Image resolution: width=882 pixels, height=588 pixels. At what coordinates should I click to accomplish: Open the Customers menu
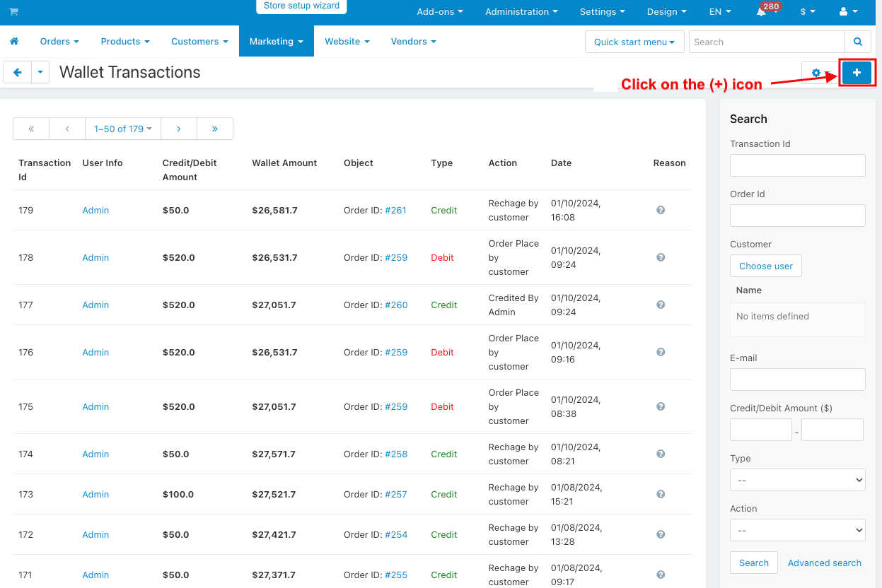[x=199, y=42]
